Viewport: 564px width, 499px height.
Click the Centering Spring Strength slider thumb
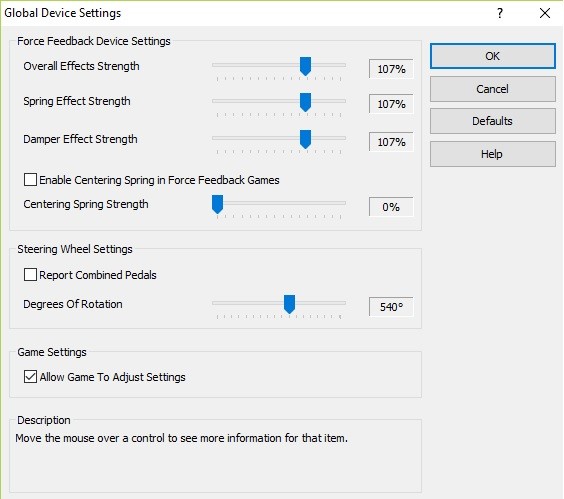217,204
